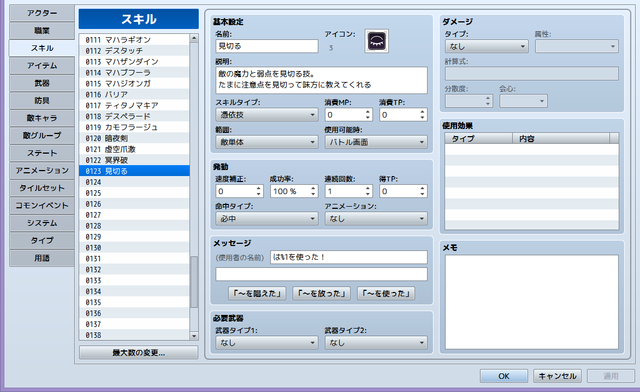Viewport: 640px width, 392px height.
Task: Switch to the タイプ tab
Action: click(42, 241)
